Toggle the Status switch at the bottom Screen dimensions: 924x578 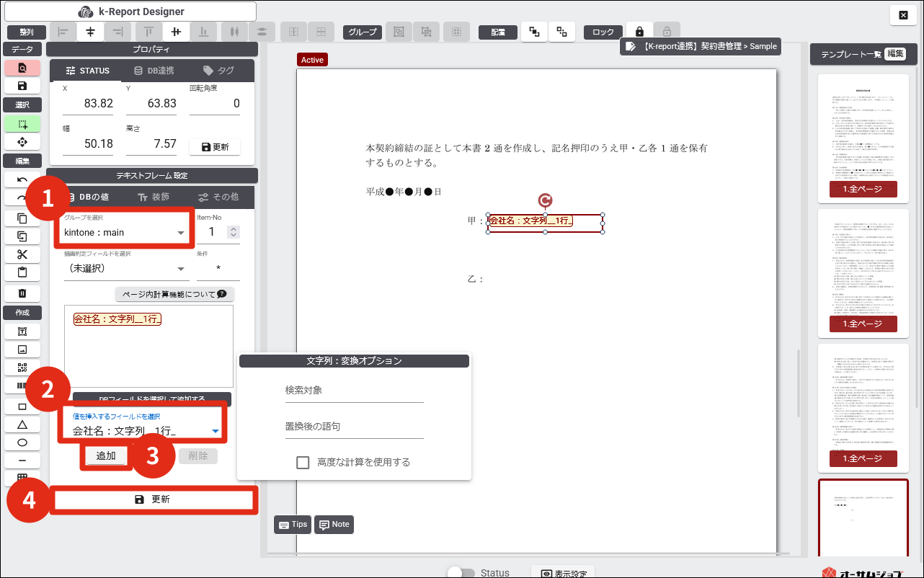point(461,573)
